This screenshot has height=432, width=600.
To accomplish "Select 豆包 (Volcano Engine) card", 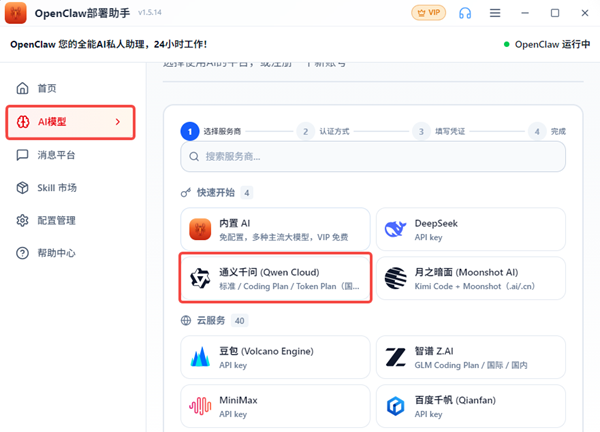I will click(276, 357).
